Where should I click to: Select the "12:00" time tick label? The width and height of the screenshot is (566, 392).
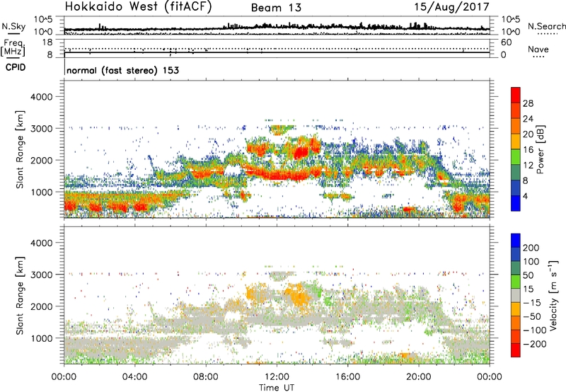(x=277, y=377)
